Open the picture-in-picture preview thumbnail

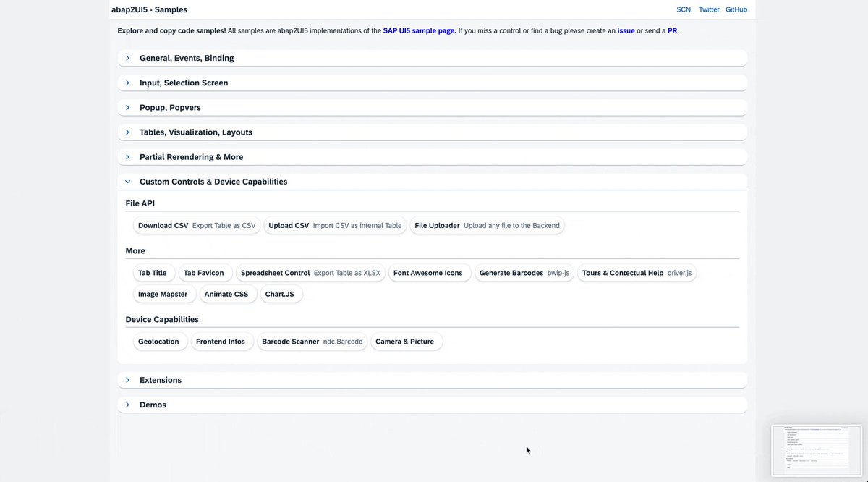pyautogui.click(x=817, y=450)
